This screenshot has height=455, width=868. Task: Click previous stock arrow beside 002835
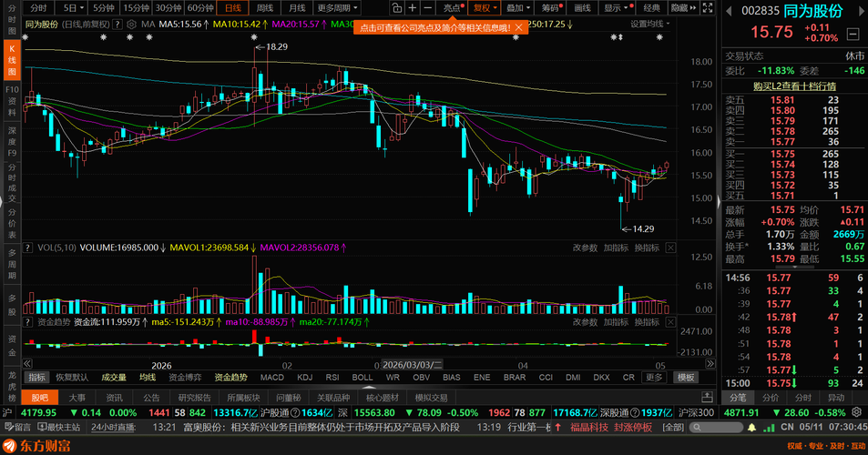coord(729,11)
